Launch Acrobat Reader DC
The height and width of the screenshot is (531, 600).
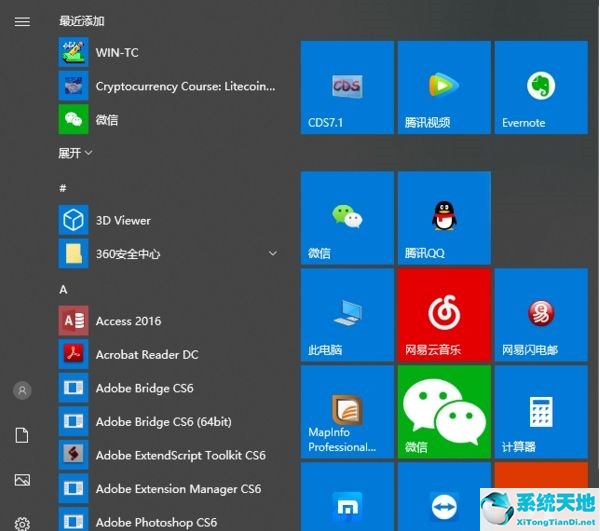click(x=168, y=354)
